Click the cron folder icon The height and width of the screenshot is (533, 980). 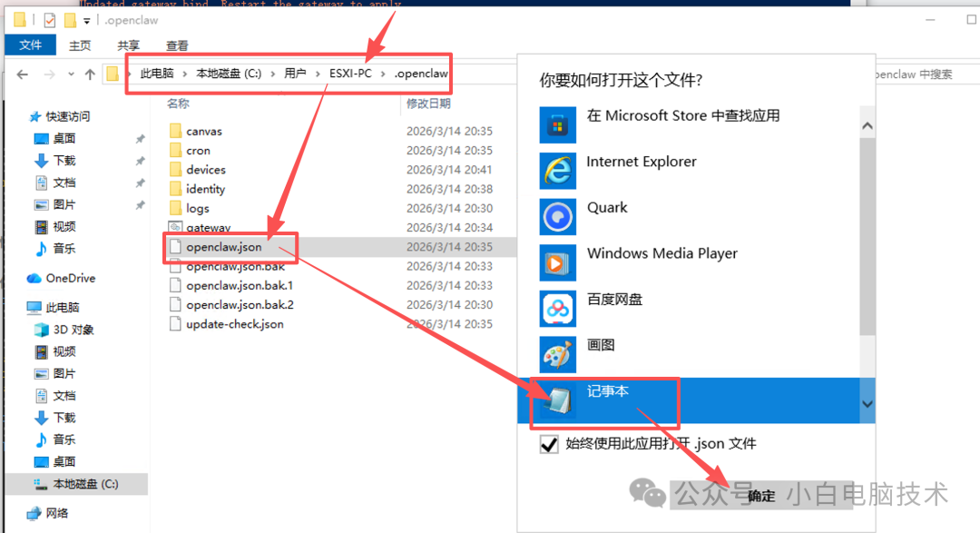coord(176,150)
